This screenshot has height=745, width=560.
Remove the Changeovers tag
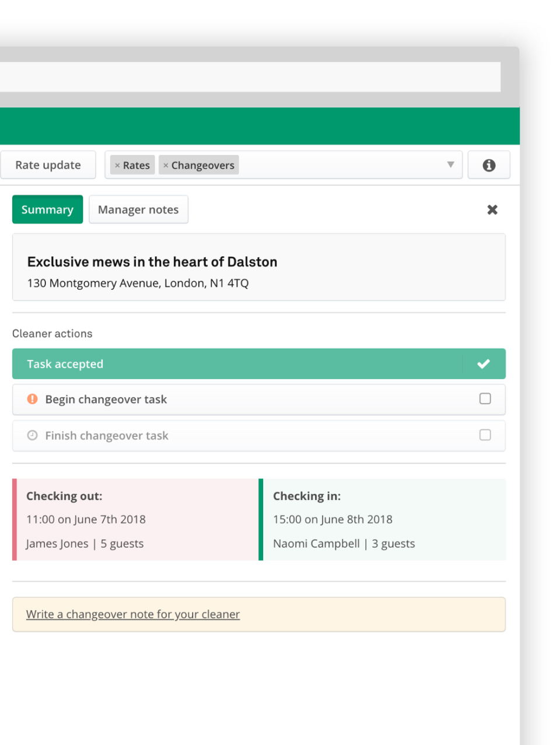click(166, 166)
